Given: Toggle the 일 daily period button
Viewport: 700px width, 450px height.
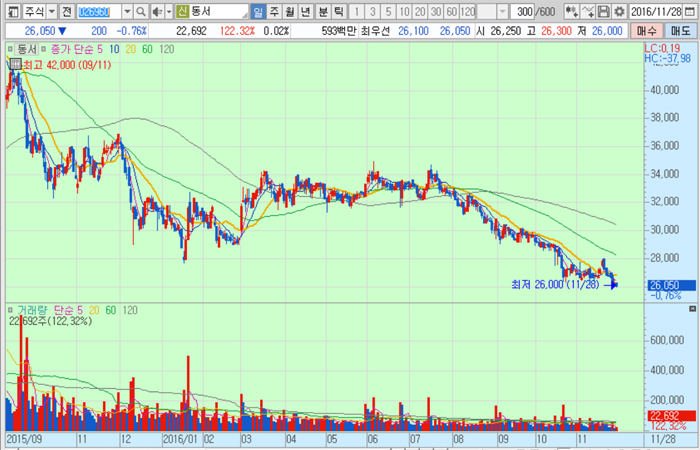Looking at the screenshot, I should point(258,12).
